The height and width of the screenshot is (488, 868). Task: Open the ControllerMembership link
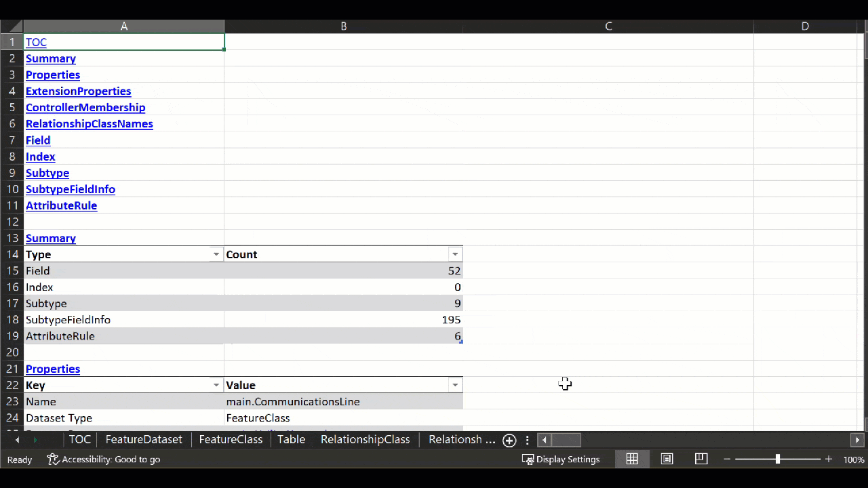[x=85, y=107]
